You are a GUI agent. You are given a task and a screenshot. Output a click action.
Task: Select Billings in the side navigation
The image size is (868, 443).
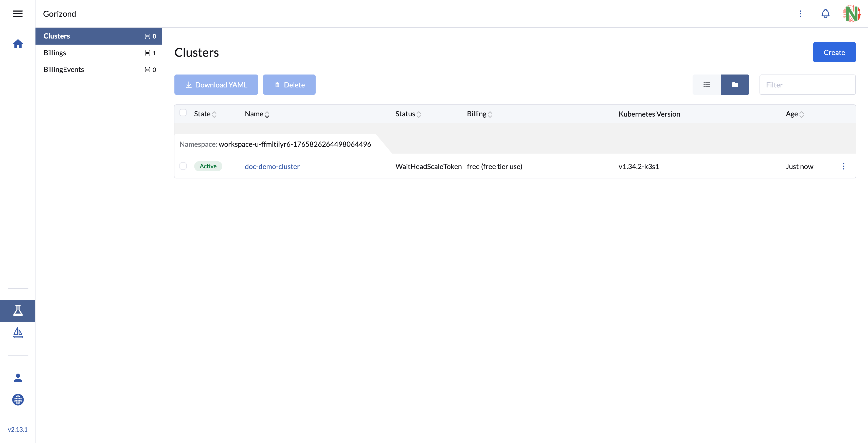[x=55, y=53]
